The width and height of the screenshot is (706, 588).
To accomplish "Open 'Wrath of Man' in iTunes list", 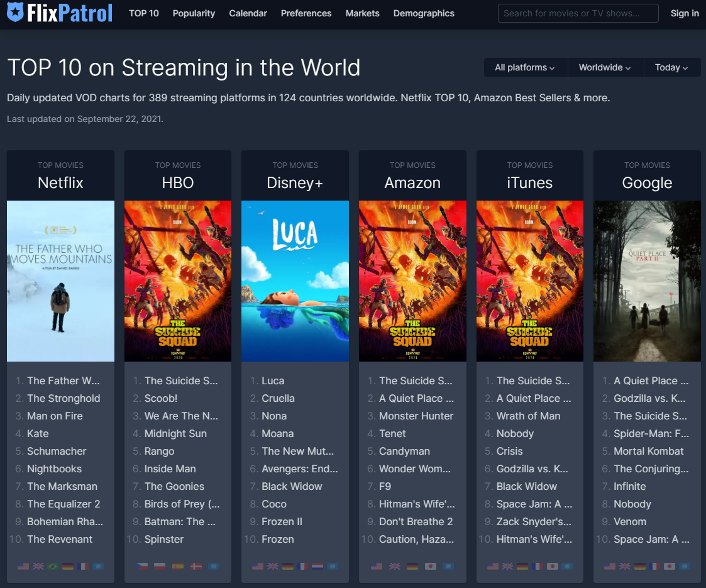I will [x=528, y=416].
